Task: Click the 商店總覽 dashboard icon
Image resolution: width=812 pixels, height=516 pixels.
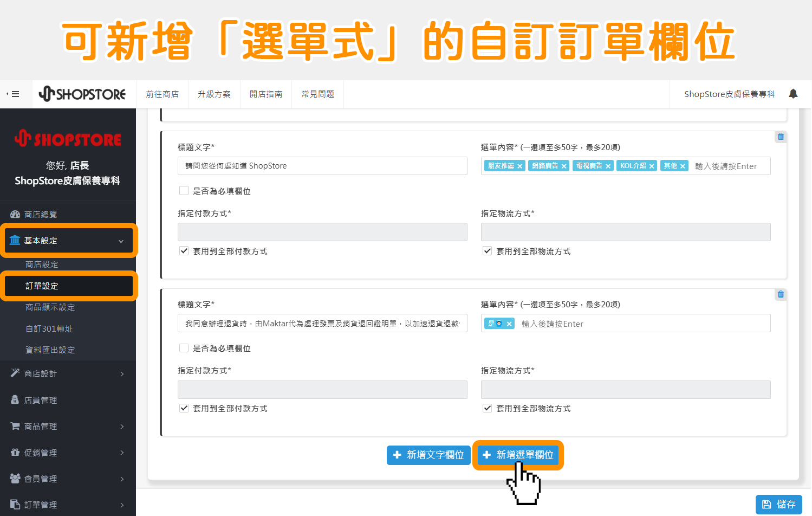Action: click(x=15, y=214)
